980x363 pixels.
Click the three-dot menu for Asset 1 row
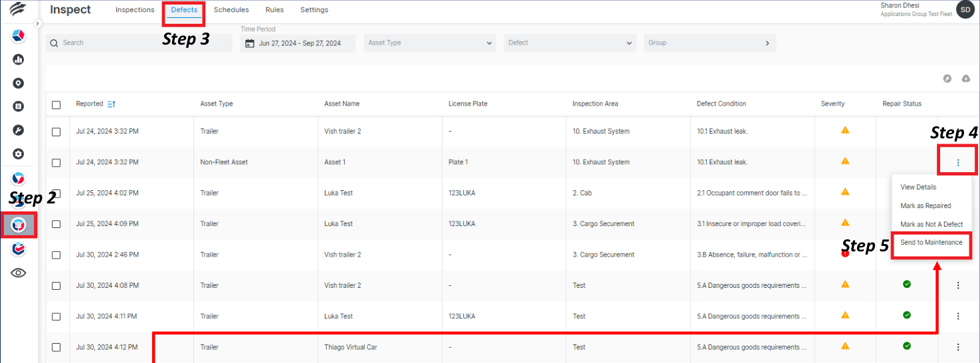coord(958,162)
